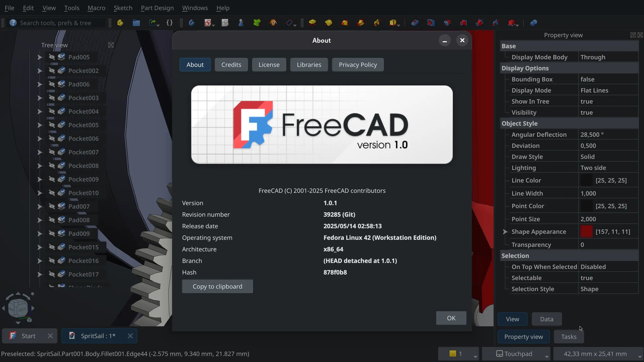Expand Shape Appearance property row
This screenshot has width=644, height=362.
[x=505, y=232]
